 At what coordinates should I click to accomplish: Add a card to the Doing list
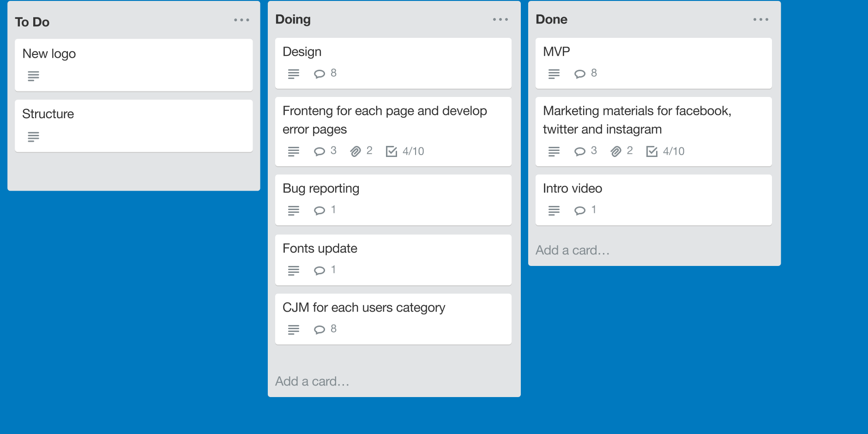pyautogui.click(x=312, y=381)
